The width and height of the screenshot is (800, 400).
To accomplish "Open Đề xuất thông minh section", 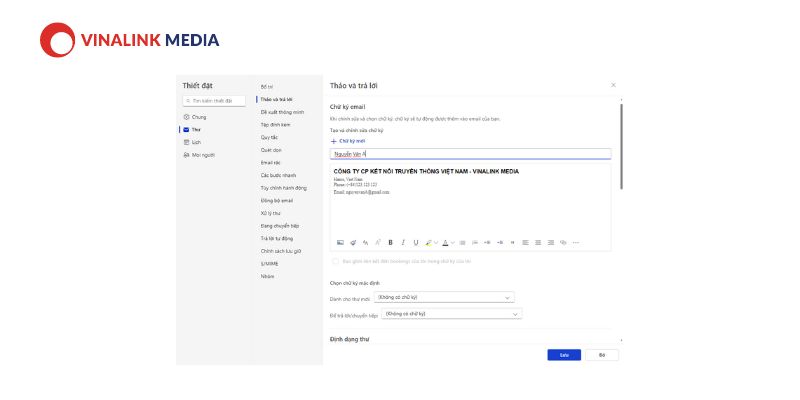I will [x=282, y=112].
